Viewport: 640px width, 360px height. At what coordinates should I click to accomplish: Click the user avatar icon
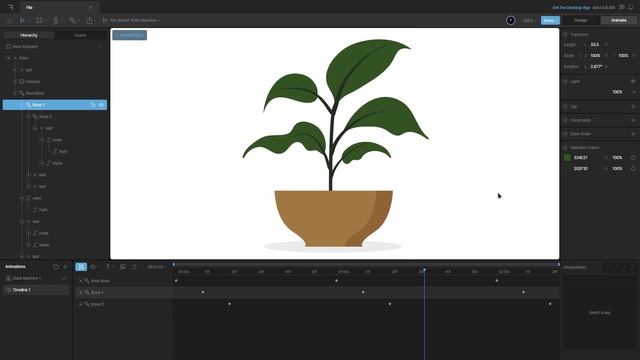[x=510, y=20]
